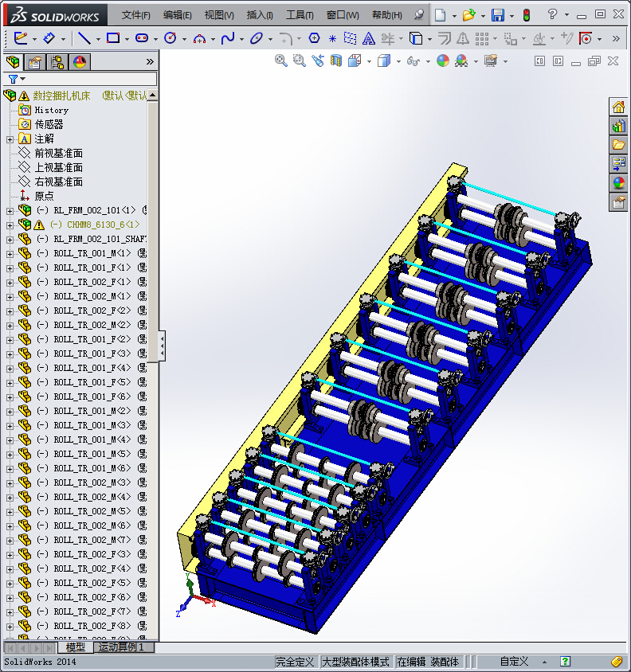
Task: Click the 自定义 unit system status entry
Action: (x=515, y=662)
